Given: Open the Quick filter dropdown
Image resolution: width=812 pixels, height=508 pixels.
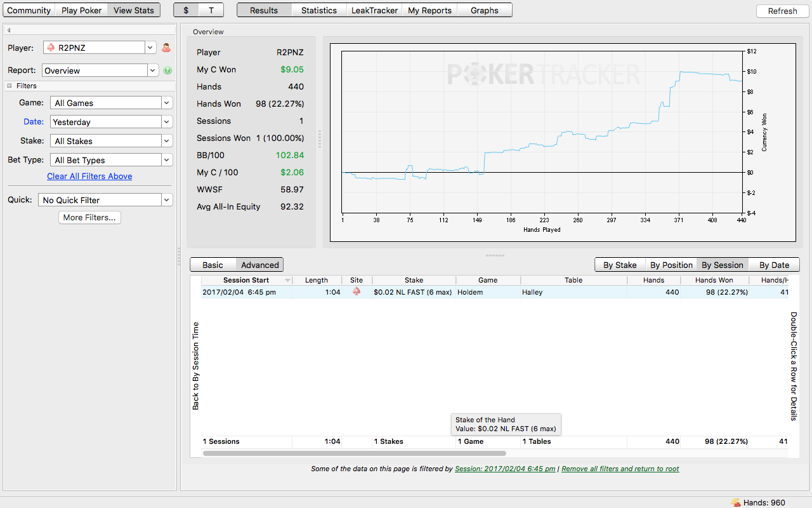Looking at the screenshot, I should 105,200.
